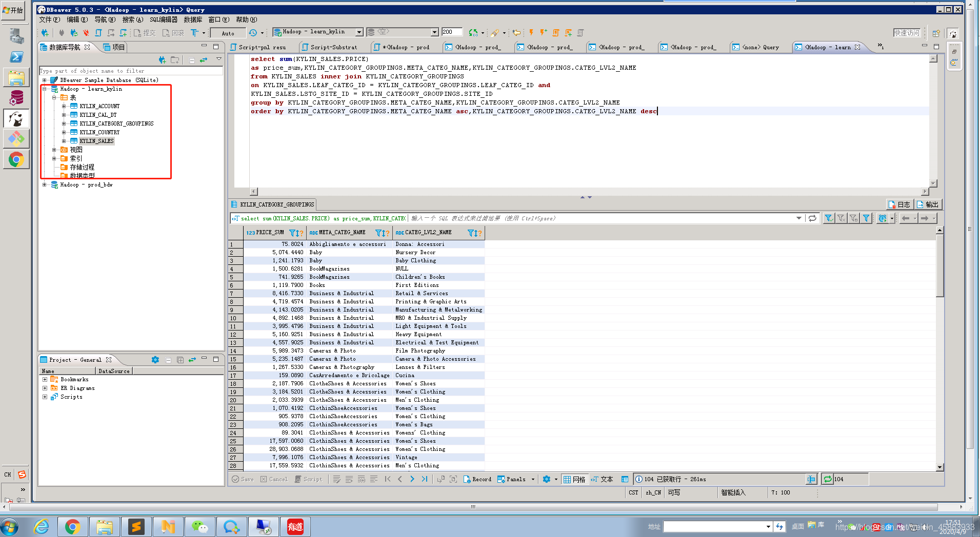The height and width of the screenshot is (537, 980).
Task: Click the custom filters funnel icon
Action: tap(866, 218)
